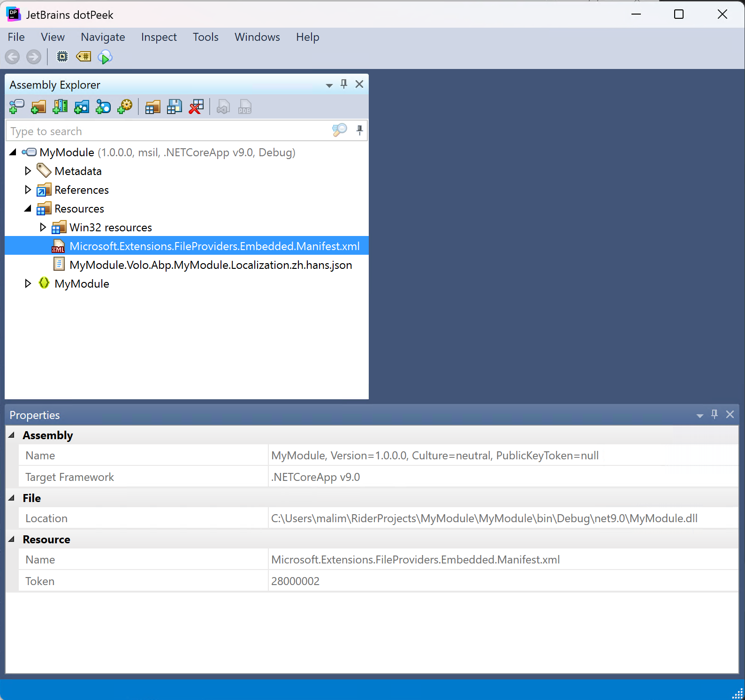
Task: Collapse the Resource properties section
Action: point(12,539)
